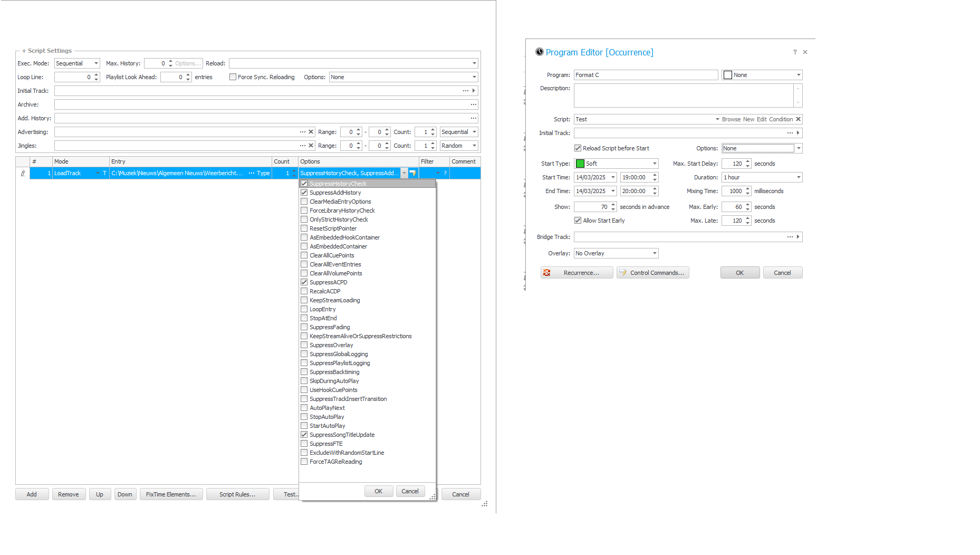The width and height of the screenshot is (980, 555).
Task: Clear the Advertising field with its X icon
Action: pos(311,132)
